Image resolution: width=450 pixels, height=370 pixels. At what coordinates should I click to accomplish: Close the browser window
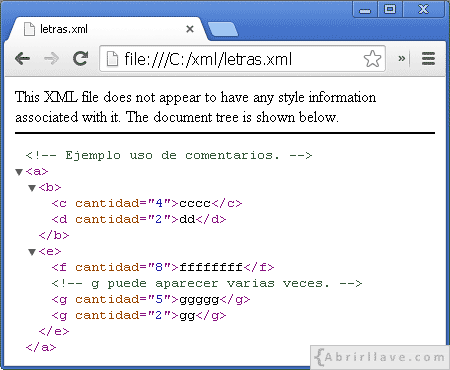pos(423,9)
